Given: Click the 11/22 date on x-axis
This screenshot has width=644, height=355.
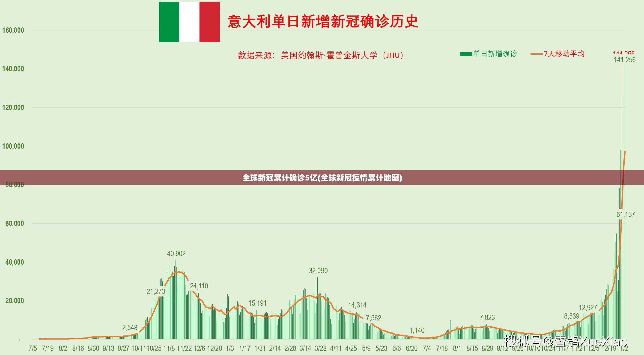Looking at the screenshot, I should tap(184, 348).
